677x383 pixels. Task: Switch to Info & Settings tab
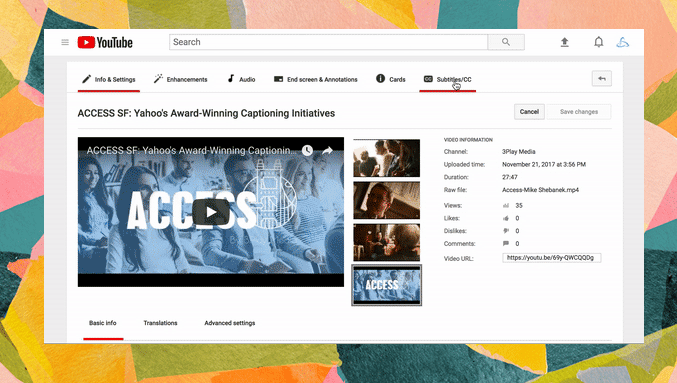point(109,79)
